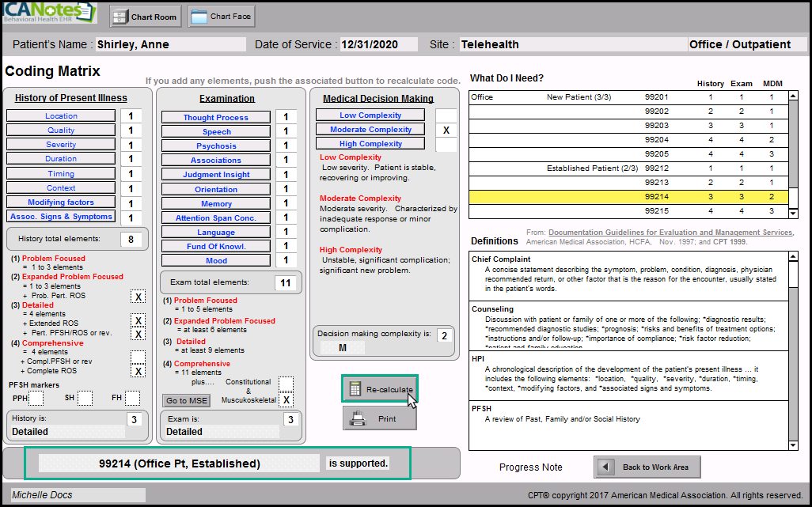812x507 pixels.
Task: Go Back to Work Area
Action: (646, 467)
